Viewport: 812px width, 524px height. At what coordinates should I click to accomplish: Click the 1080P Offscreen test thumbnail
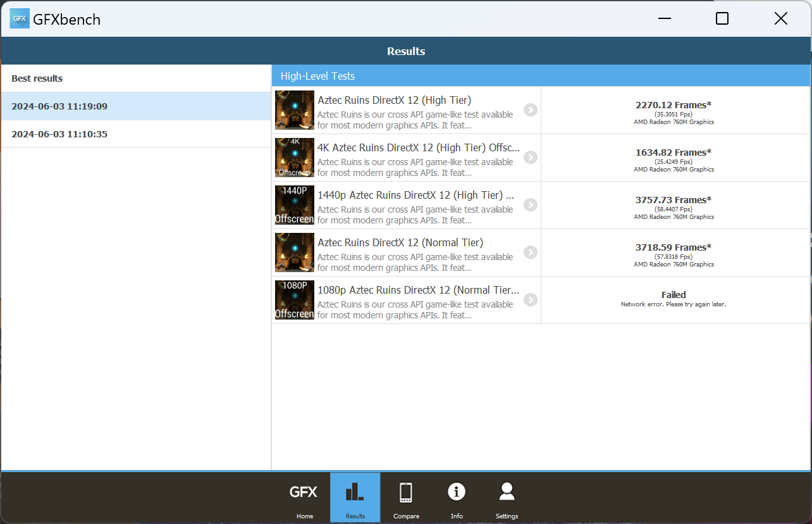coord(295,300)
